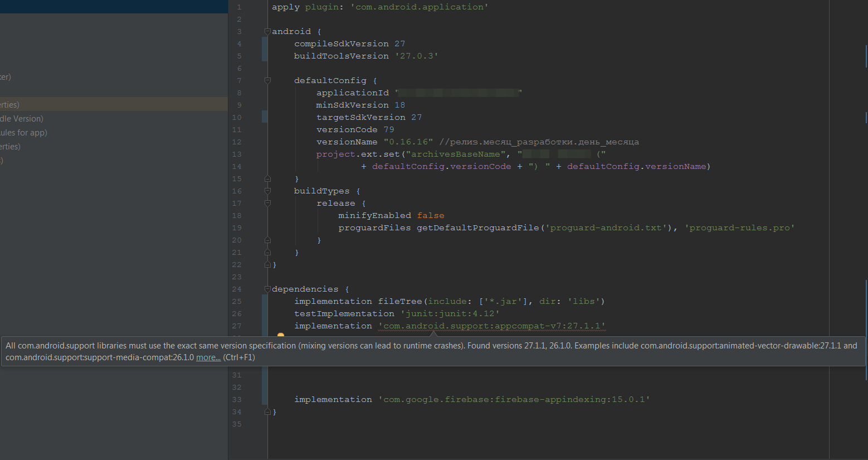
Task: Collapse the buildTypes block fold marker
Action: (x=267, y=191)
